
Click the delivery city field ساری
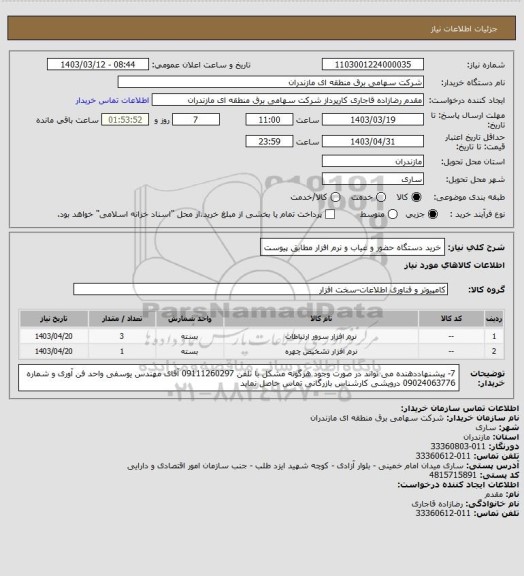pyautogui.click(x=373, y=179)
